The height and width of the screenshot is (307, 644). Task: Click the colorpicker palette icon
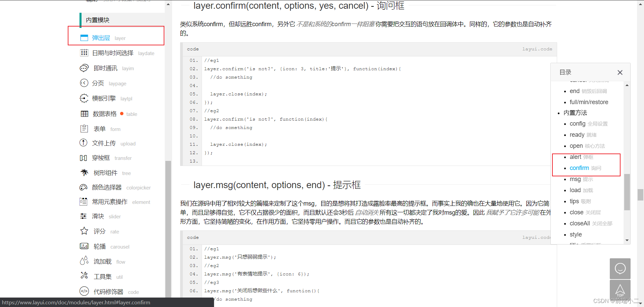(84, 187)
